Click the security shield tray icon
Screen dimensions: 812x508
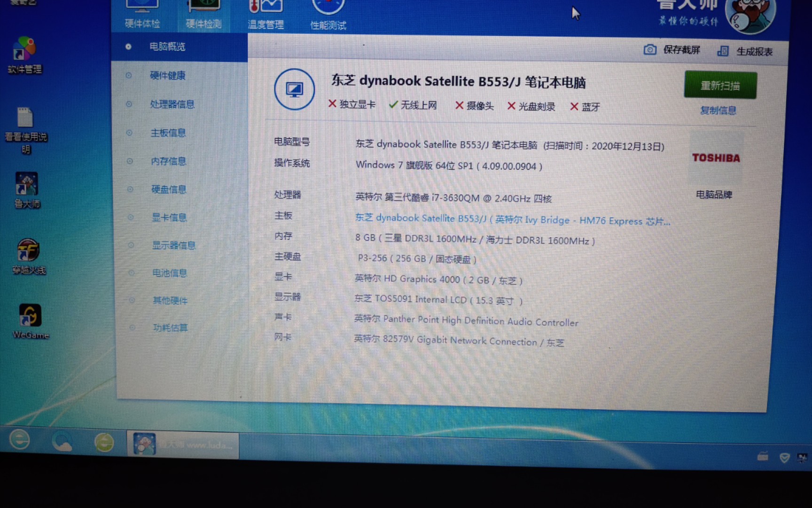click(x=784, y=458)
